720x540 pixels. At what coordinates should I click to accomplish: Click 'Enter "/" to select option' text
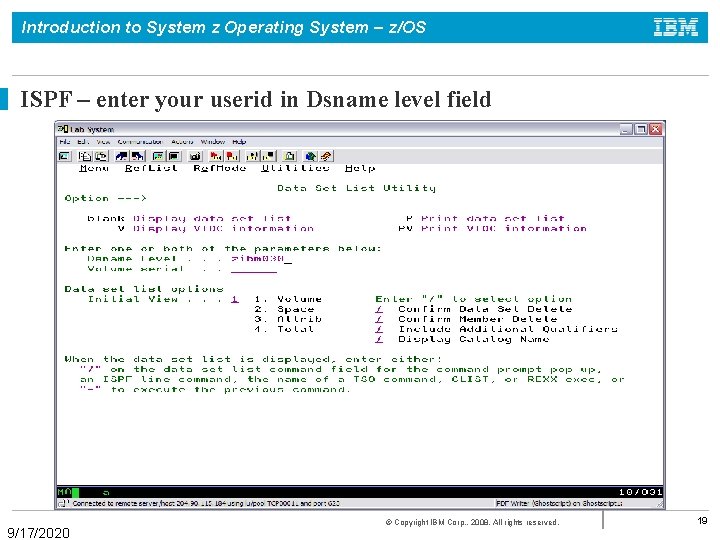[473, 299]
